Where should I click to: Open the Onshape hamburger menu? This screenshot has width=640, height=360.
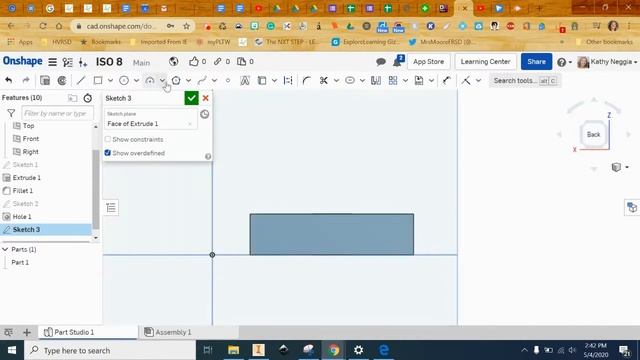pyautogui.click(x=53, y=62)
